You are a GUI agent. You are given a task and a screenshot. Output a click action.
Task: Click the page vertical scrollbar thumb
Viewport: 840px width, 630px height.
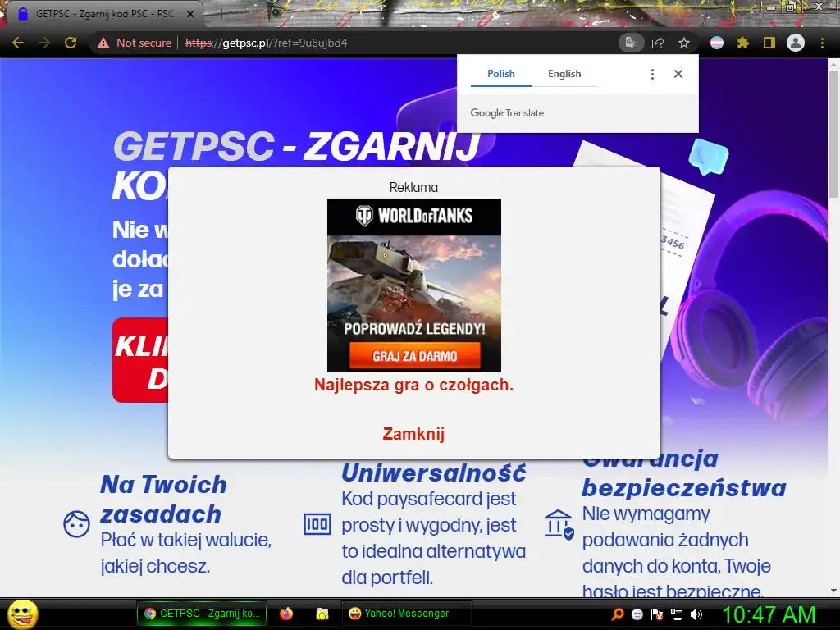click(x=833, y=135)
